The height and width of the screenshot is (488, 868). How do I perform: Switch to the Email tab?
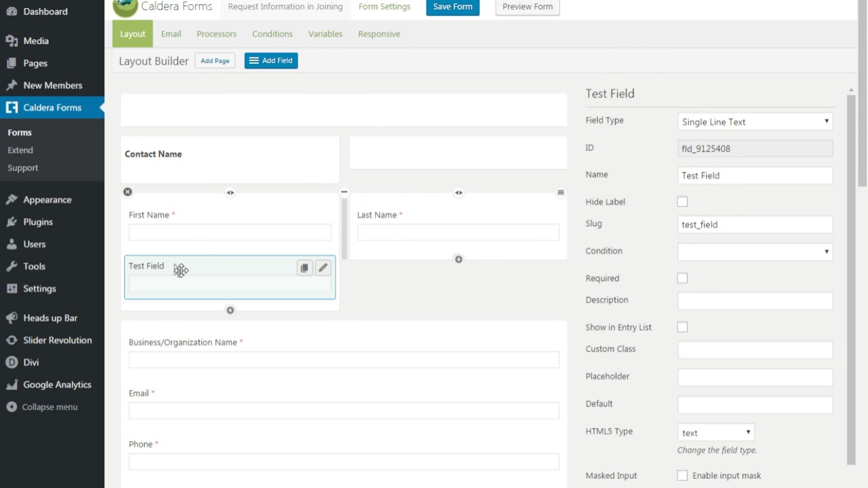click(171, 34)
